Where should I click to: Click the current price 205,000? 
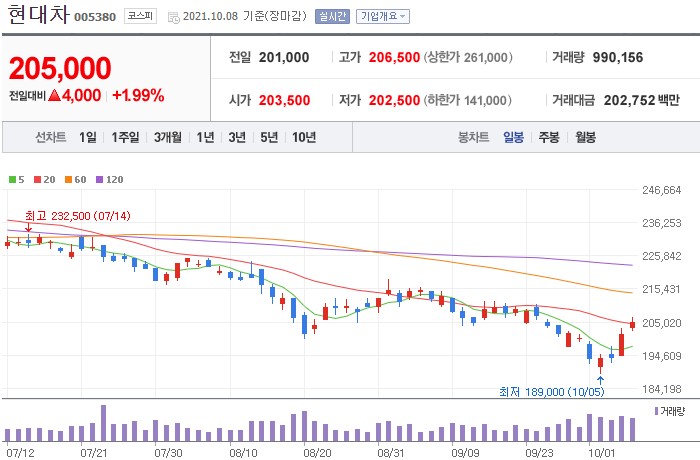pos(60,68)
